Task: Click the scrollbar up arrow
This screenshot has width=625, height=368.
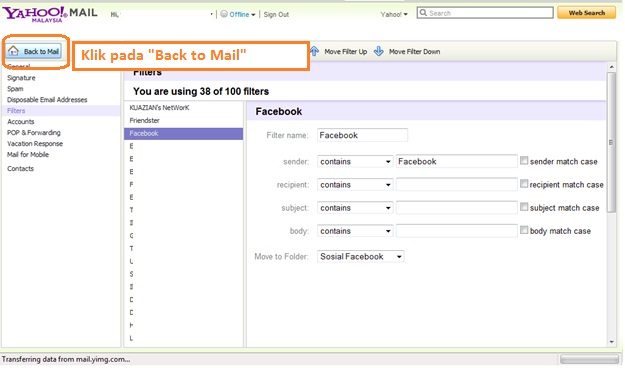Action: (611, 66)
